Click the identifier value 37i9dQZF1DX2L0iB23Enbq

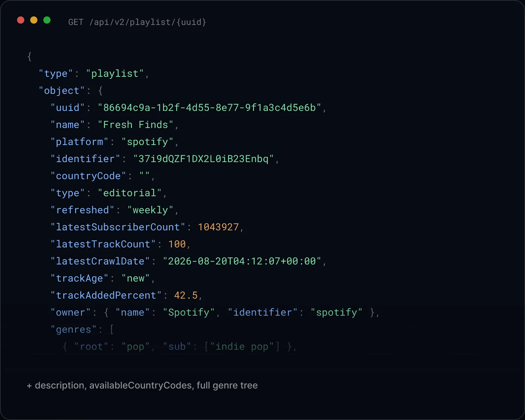(x=203, y=159)
